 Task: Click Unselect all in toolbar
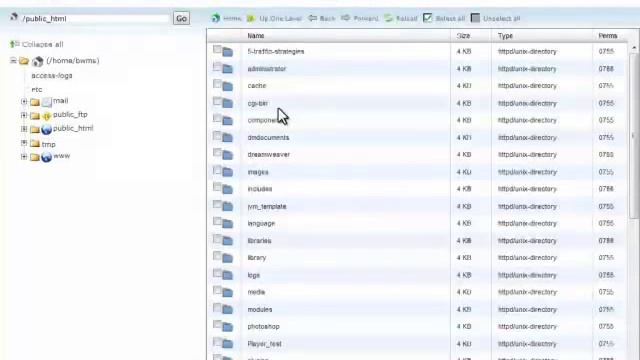496,18
